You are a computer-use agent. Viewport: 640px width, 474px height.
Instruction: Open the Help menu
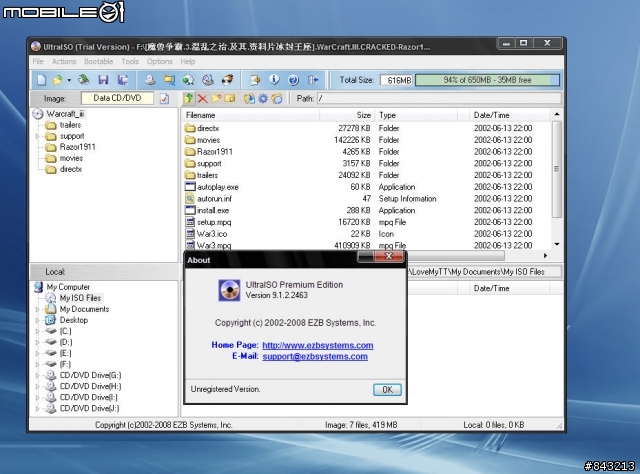(x=188, y=62)
